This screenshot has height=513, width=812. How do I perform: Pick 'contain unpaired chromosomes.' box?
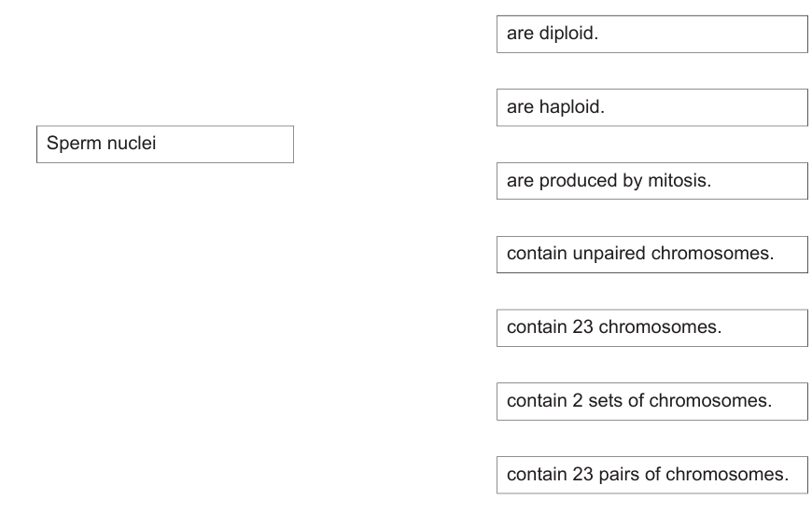click(651, 254)
